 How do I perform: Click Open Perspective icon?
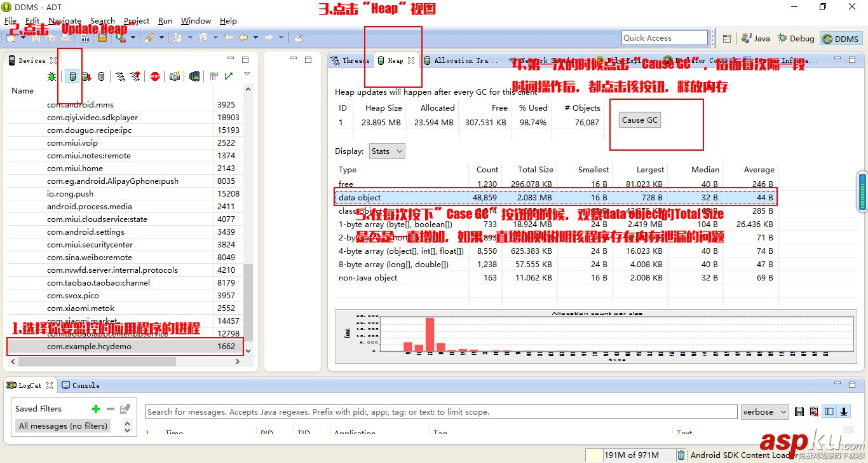coord(727,39)
